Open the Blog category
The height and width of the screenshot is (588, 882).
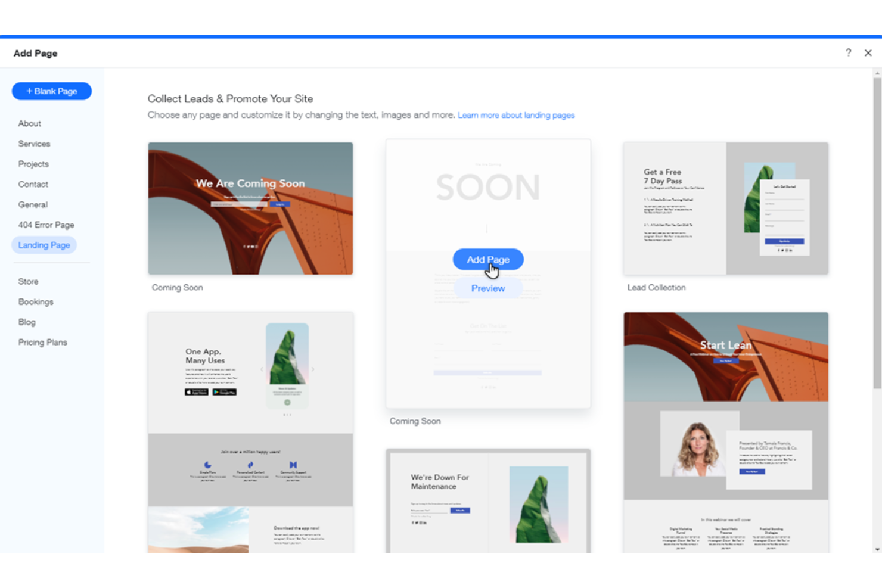[x=27, y=322]
